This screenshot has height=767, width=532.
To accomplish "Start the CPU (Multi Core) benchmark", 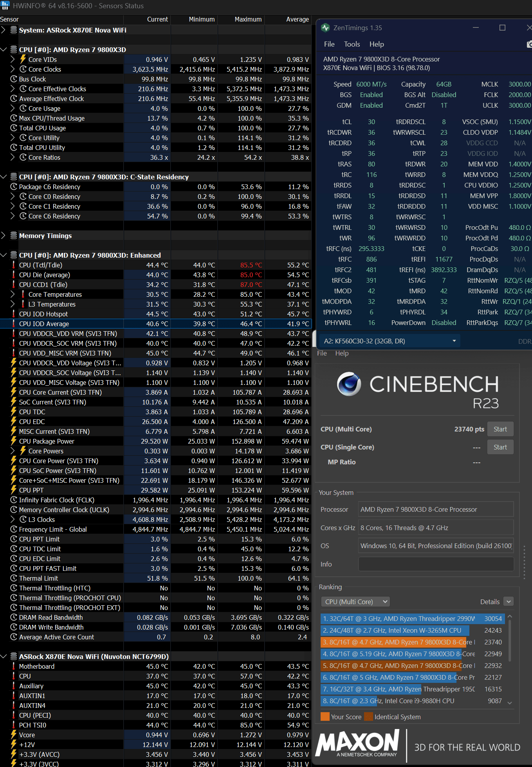I will 500,429.
